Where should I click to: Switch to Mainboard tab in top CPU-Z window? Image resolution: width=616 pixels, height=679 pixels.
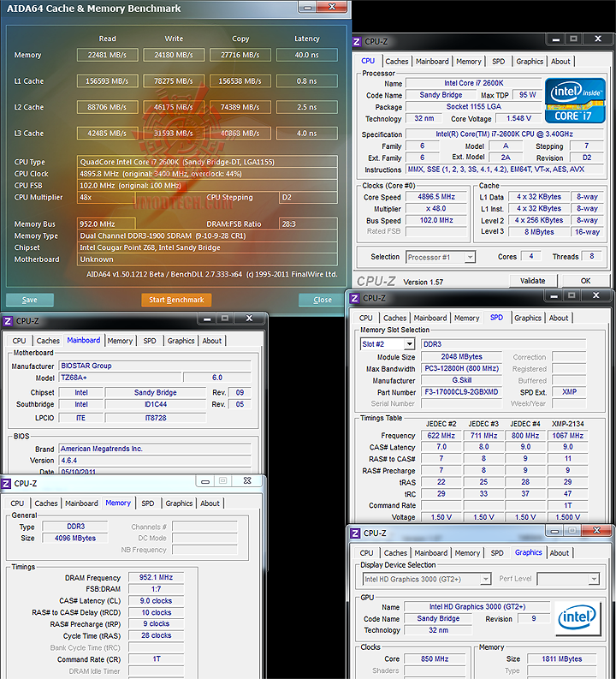tap(432, 62)
